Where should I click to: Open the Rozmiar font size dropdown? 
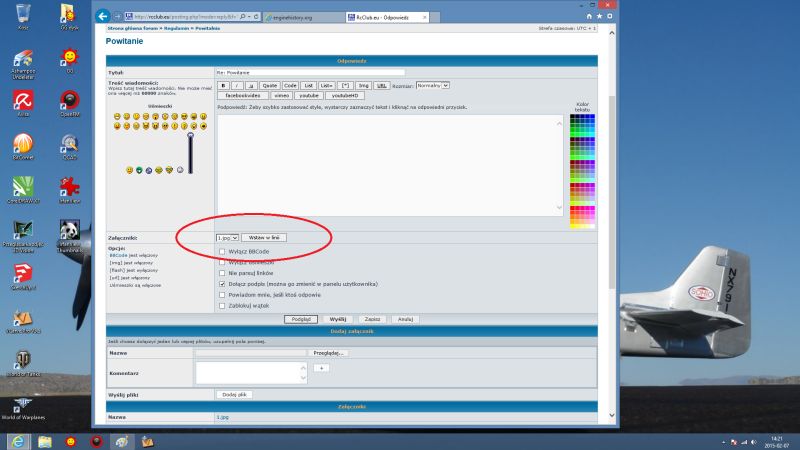[432, 85]
